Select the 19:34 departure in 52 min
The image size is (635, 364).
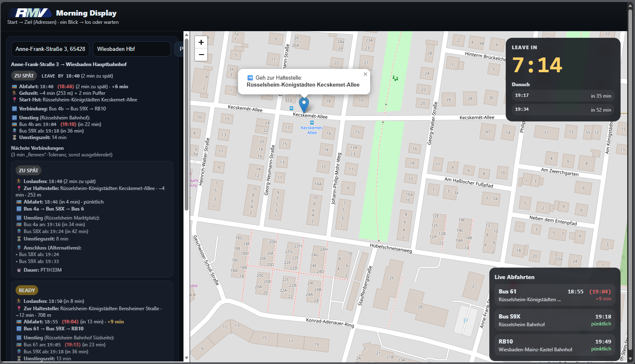coord(563,110)
